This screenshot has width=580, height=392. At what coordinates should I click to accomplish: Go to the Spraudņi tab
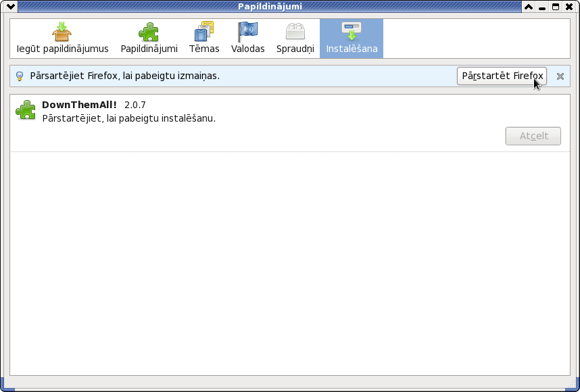[x=295, y=39]
